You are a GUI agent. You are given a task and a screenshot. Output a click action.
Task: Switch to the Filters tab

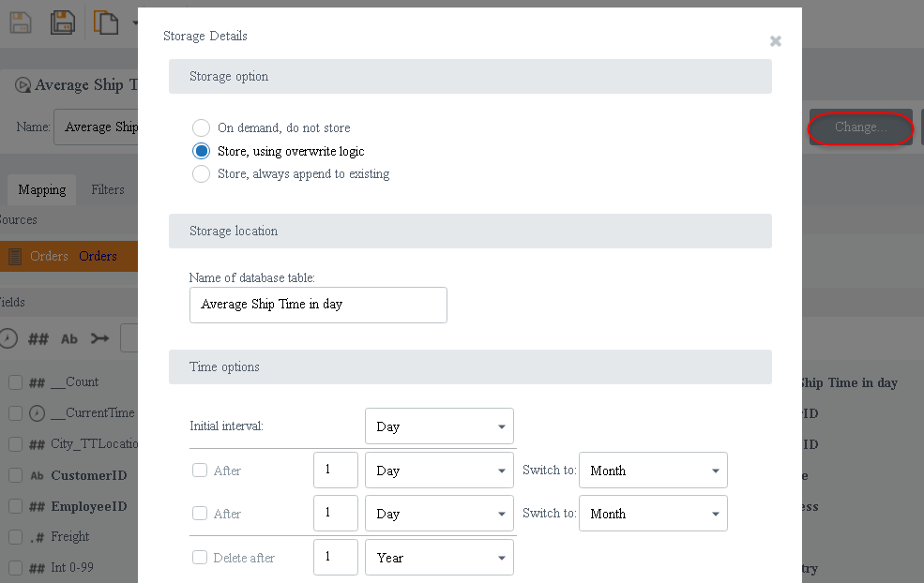(108, 189)
